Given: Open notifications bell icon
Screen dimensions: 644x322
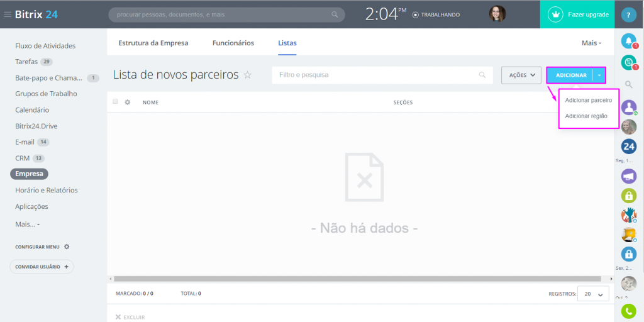Looking at the screenshot, I should [x=629, y=40].
